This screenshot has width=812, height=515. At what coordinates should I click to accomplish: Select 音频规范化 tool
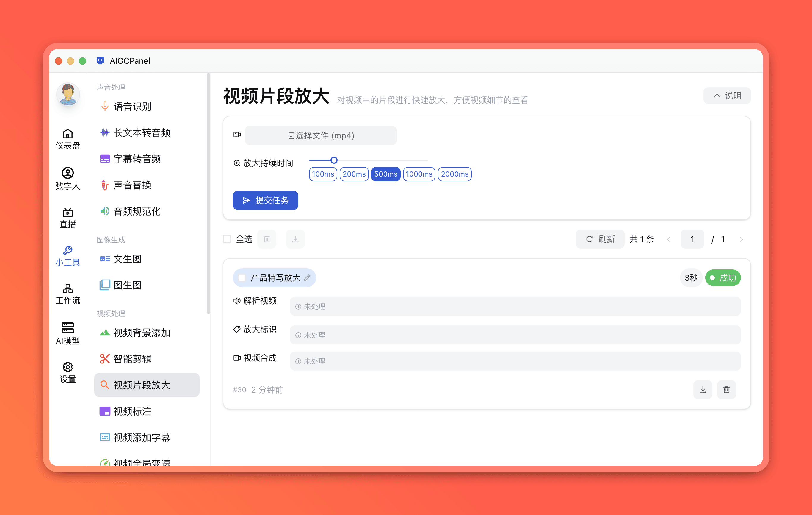coord(147,211)
